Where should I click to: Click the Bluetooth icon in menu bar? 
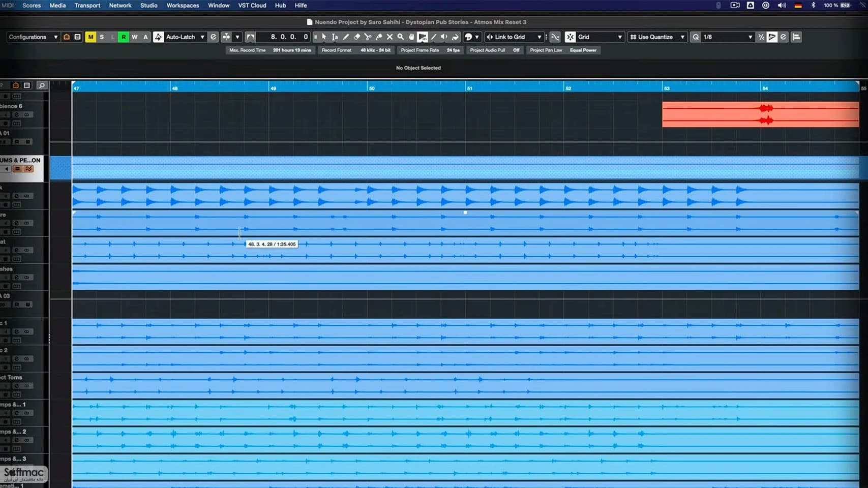click(813, 5)
